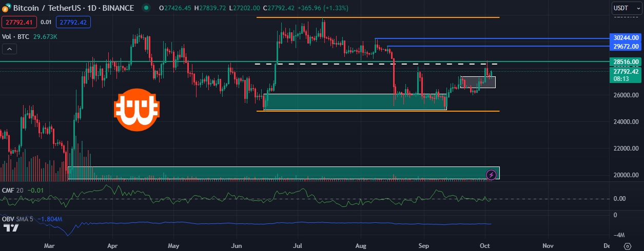Collapse the indicator legend with arrow button
Viewport: 644px width, 251px height.
point(9,49)
